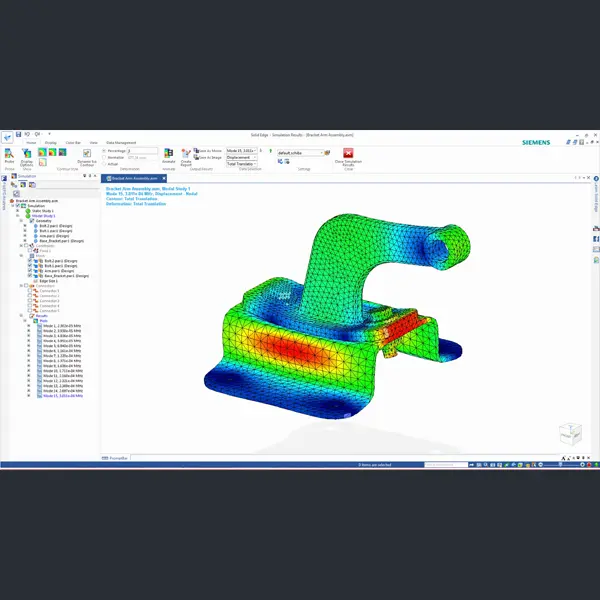Click the Percentage value input field
The height and width of the screenshot is (600, 600).
tap(142, 151)
